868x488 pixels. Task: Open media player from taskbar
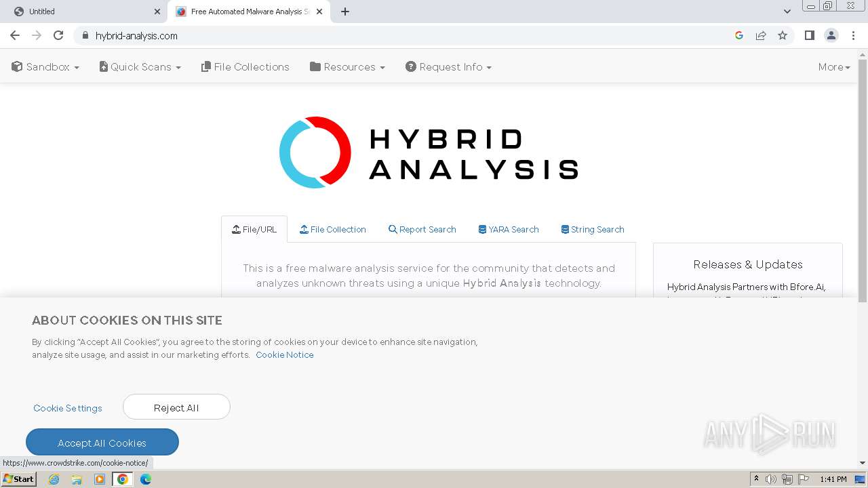pyautogui.click(x=100, y=479)
